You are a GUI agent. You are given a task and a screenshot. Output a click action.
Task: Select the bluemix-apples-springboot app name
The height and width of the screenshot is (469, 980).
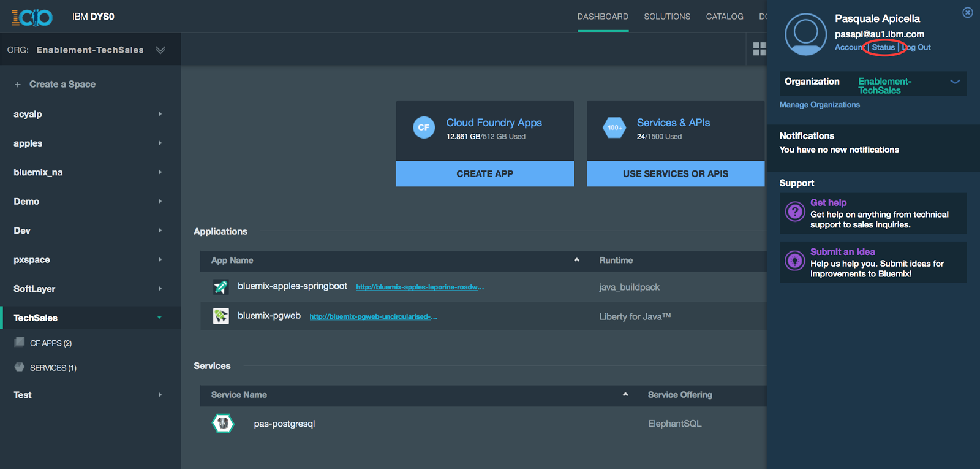click(293, 286)
